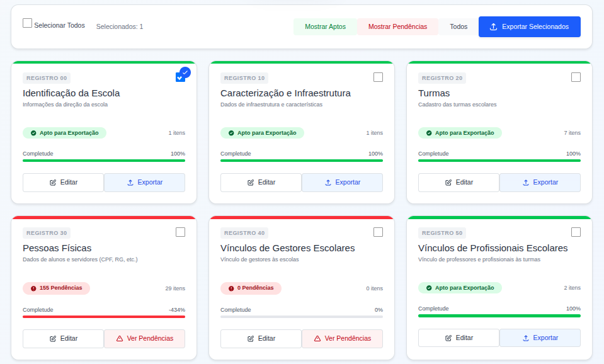Edit the Pessoas Físicas record
The width and height of the screenshot is (604, 364).
pos(63,339)
